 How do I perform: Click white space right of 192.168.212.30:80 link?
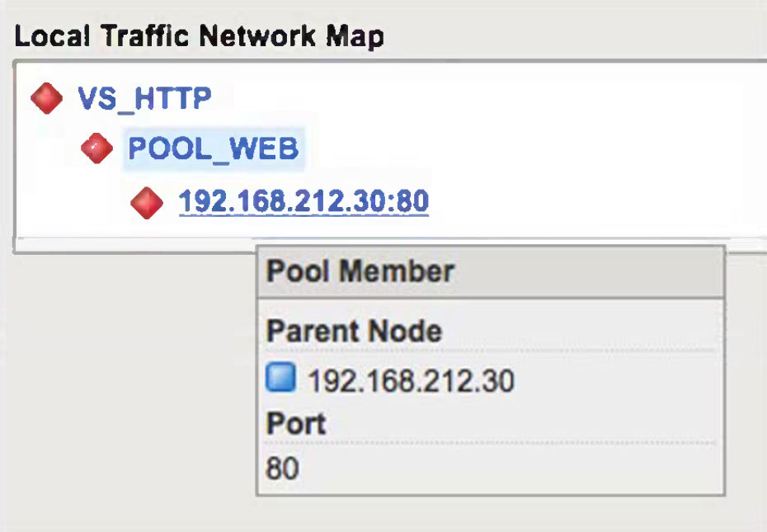577,201
